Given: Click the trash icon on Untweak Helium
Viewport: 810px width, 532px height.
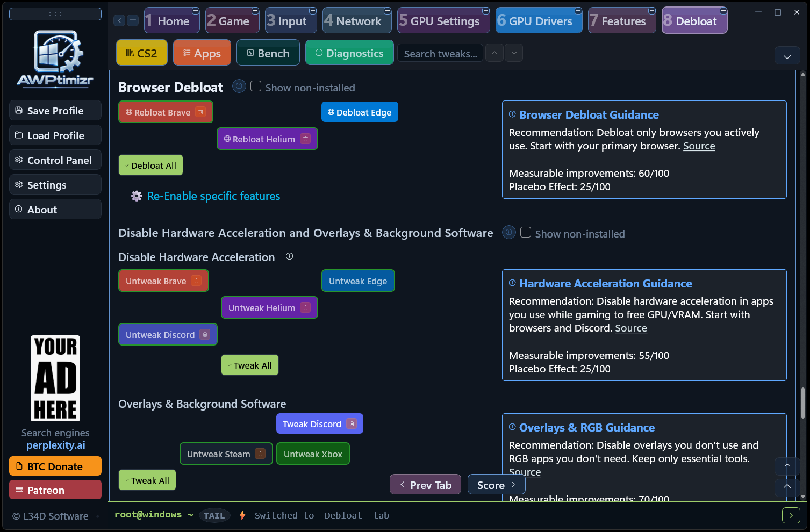Looking at the screenshot, I should pyautogui.click(x=305, y=308).
